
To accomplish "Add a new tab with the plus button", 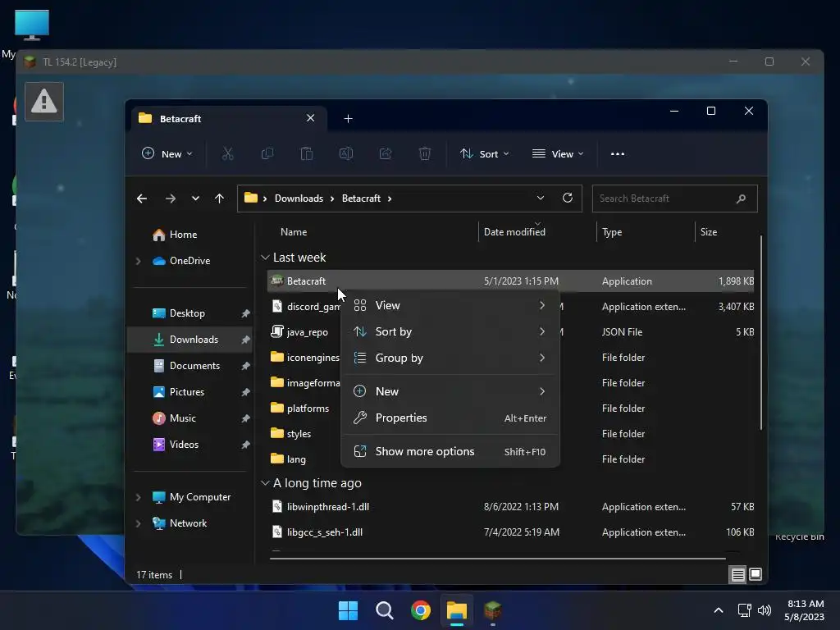I will coord(348,118).
